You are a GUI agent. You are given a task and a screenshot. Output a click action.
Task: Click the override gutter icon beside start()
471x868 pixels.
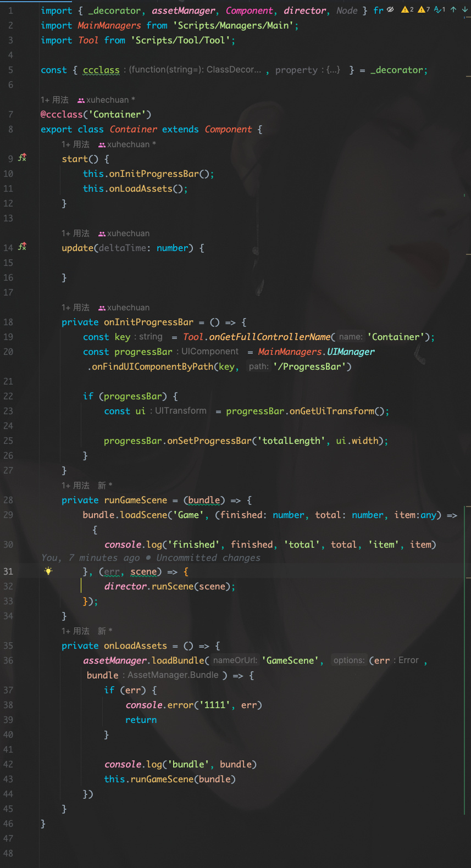[x=22, y=158]
